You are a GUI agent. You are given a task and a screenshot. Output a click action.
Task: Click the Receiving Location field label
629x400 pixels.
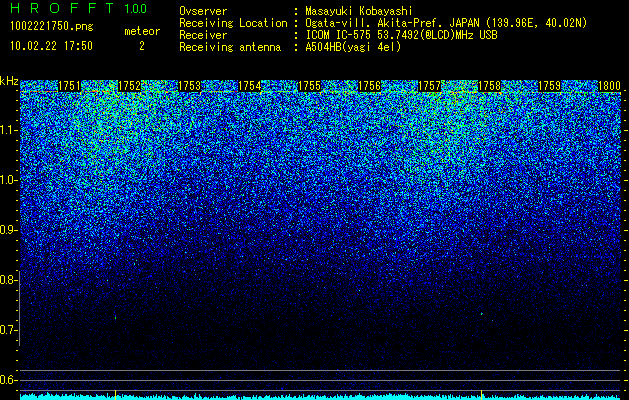coord(233,23)
